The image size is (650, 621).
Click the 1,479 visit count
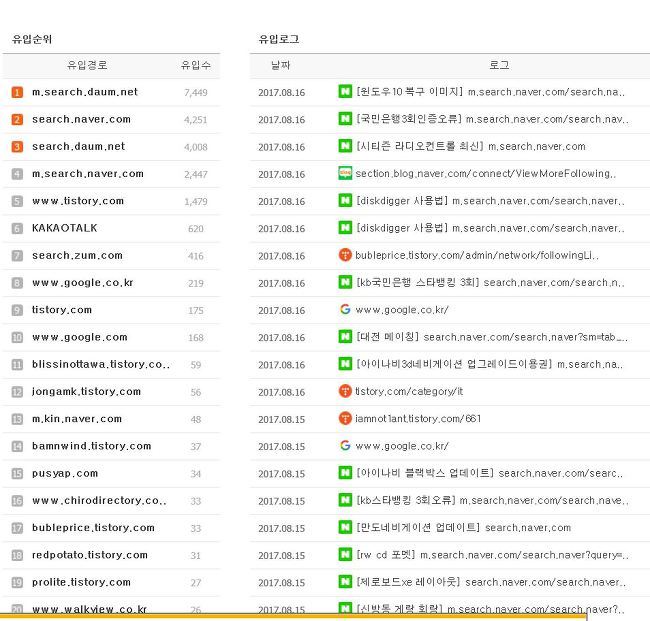(196, 202)
